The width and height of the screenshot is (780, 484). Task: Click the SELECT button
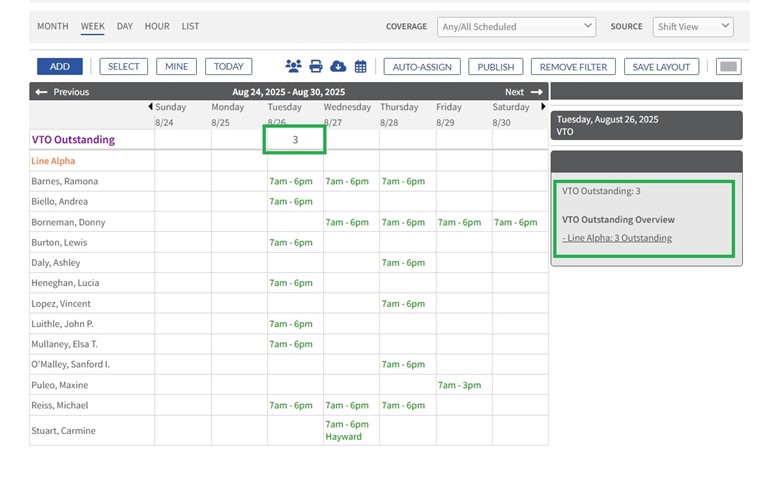[123, 66]
